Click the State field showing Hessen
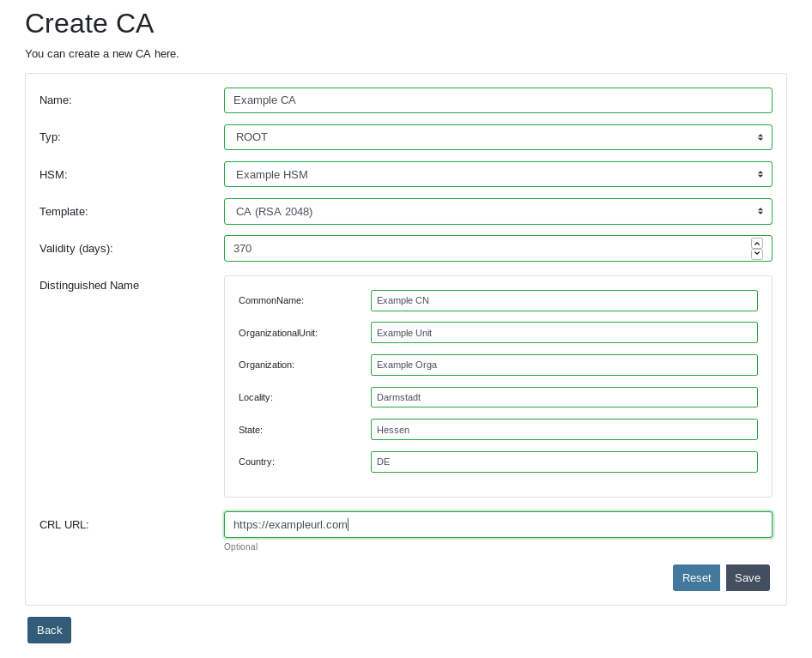This screenshot has height=658, width=812. click(564, 430)
